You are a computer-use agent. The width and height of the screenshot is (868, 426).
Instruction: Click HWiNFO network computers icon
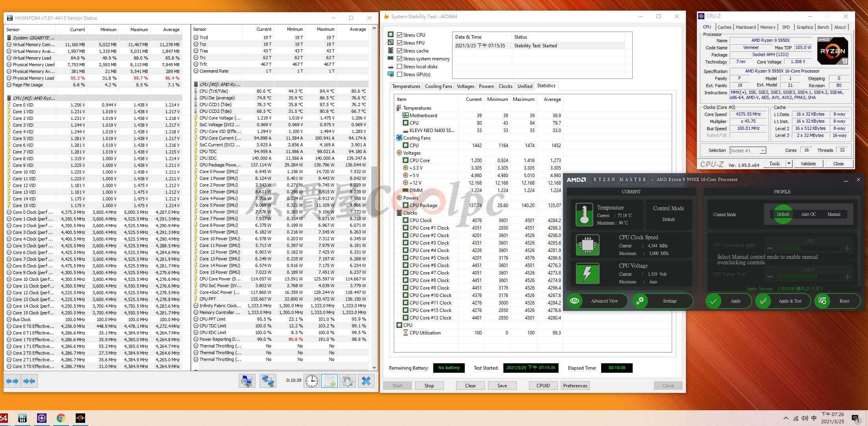click(268, 381)
